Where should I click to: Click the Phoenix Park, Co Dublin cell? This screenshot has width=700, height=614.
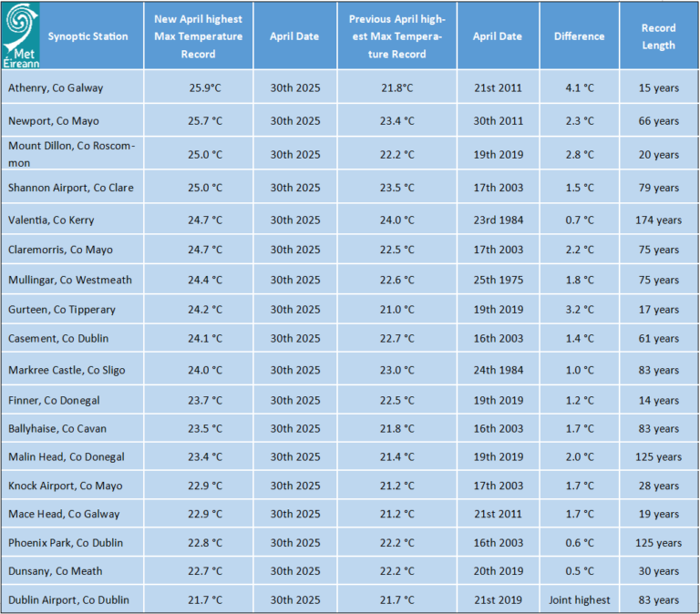[72, 543]
